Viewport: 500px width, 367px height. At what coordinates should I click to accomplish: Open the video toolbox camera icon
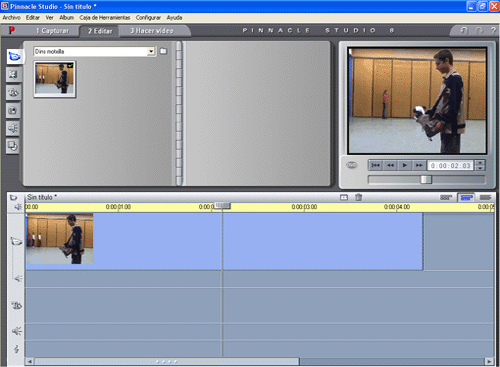[14, 197]
